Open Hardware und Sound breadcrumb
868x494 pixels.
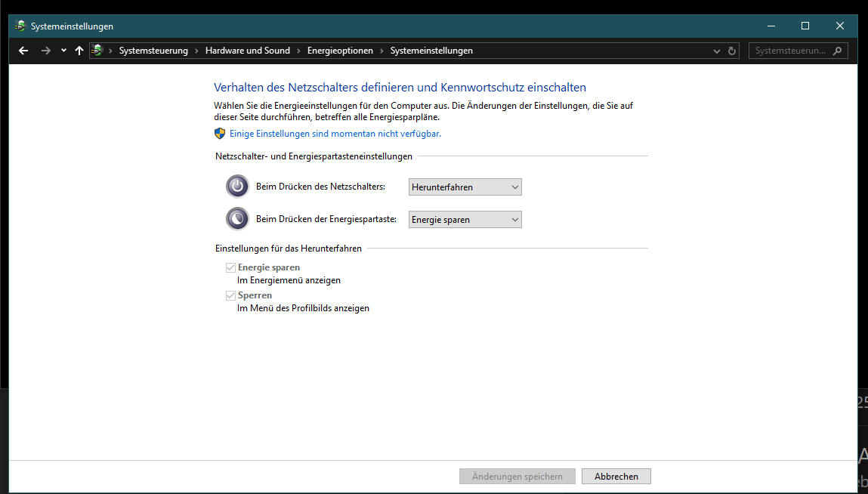pyautogui.click(x=248, y=51)
